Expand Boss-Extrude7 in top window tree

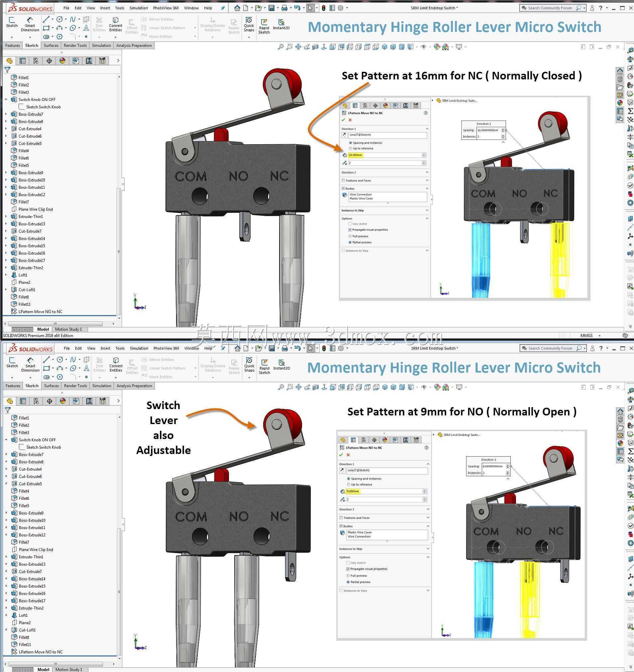click(6, 114)
